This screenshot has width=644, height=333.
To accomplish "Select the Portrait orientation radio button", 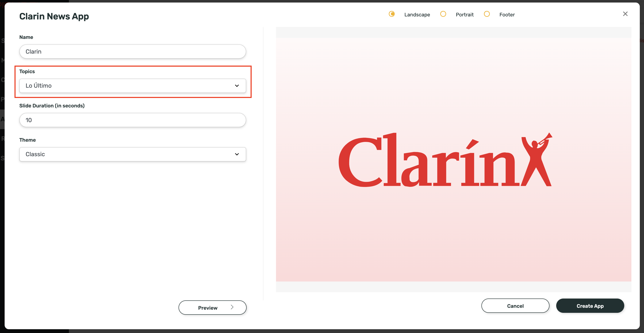I will pos(443,14).
